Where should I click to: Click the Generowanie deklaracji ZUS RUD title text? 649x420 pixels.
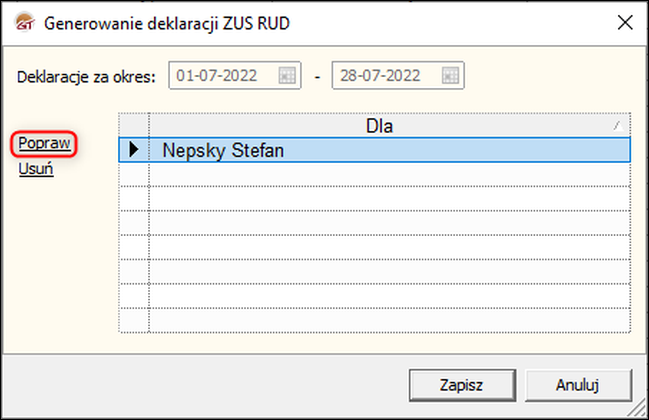click(x=167, y=24)
